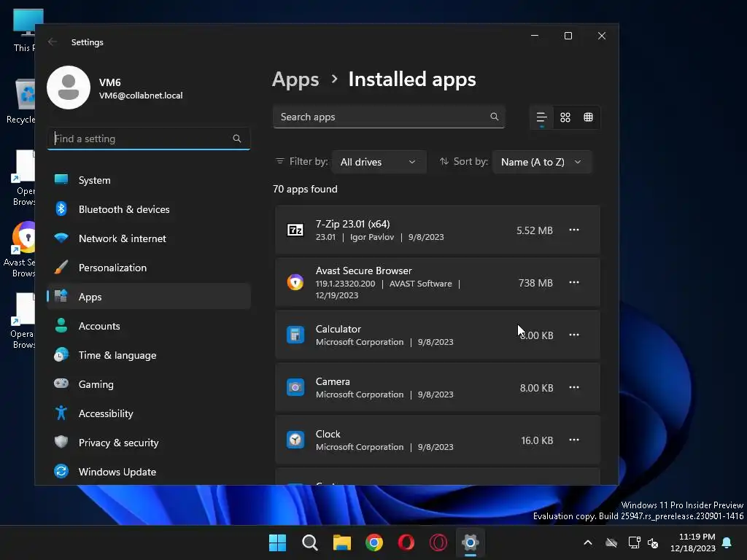Click the Apps breadcrumb link
Viewport: 747px width, 560px height.
[295, 79]
